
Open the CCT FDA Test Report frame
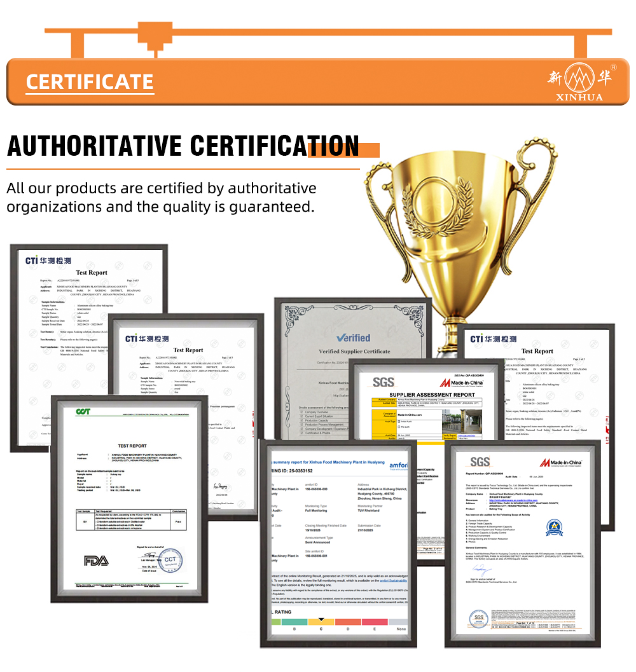pyautogui.click(x=130, y=499)
